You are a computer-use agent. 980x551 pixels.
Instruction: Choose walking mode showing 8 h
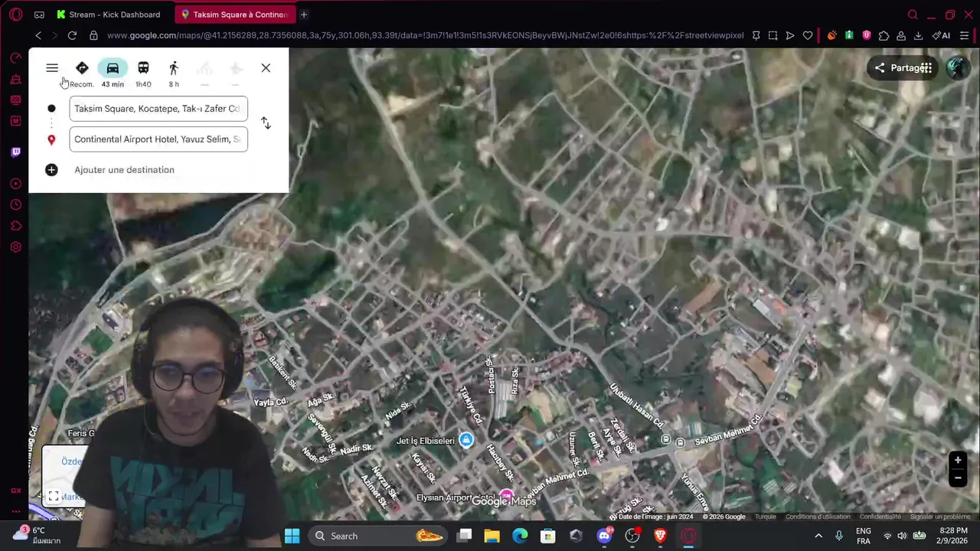click(174, 68)
